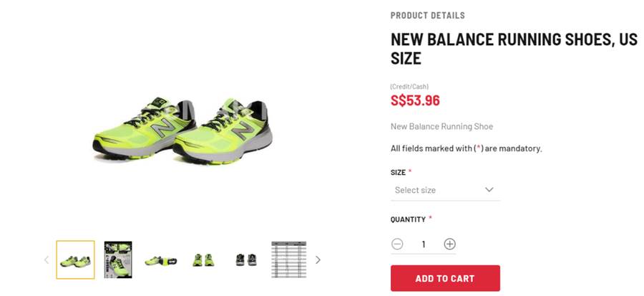Viewport: 644px width, 296px height.
Task: Click the quantity value field showing 1
Action: 424,244
